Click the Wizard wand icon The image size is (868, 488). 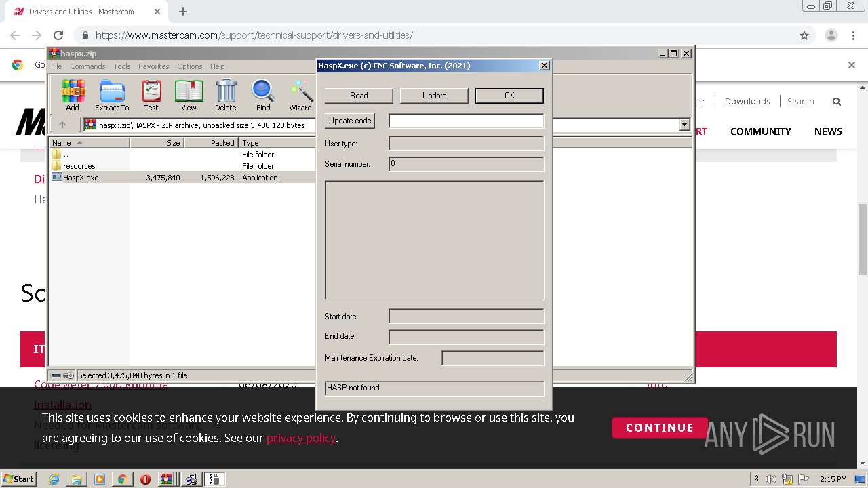tap(300, 96)
